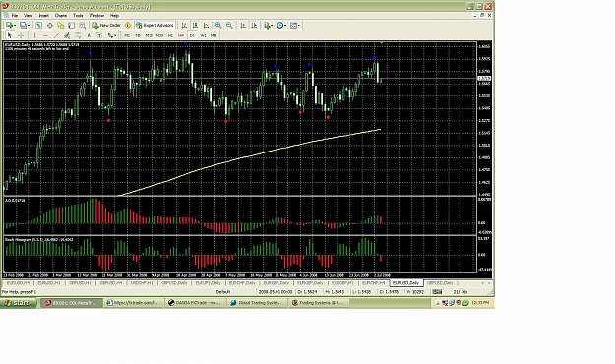Select the W1 timeframe button
The height and width of the screenshot is (364, 615).
[x=203, y=35]
